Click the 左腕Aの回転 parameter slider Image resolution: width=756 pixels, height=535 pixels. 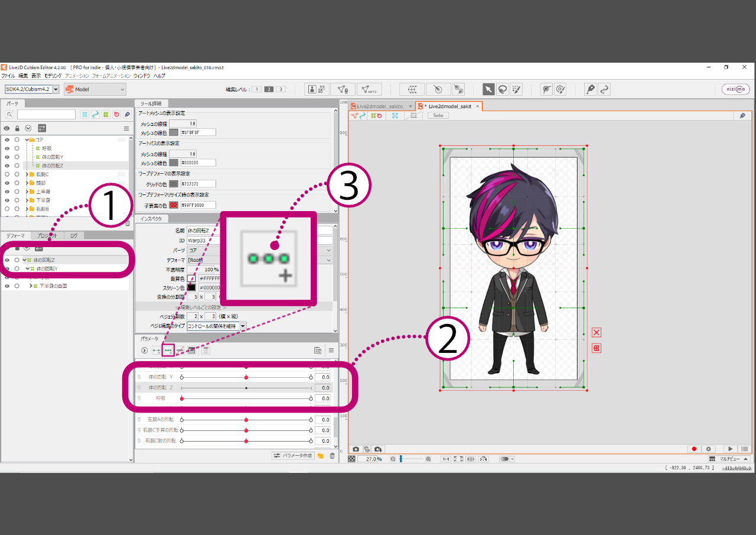246,419
